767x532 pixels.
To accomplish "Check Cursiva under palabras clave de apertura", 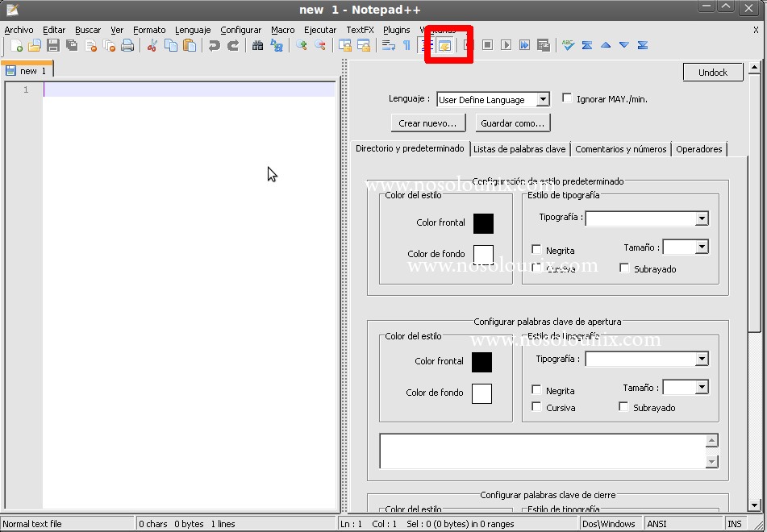I will (536, 407).
